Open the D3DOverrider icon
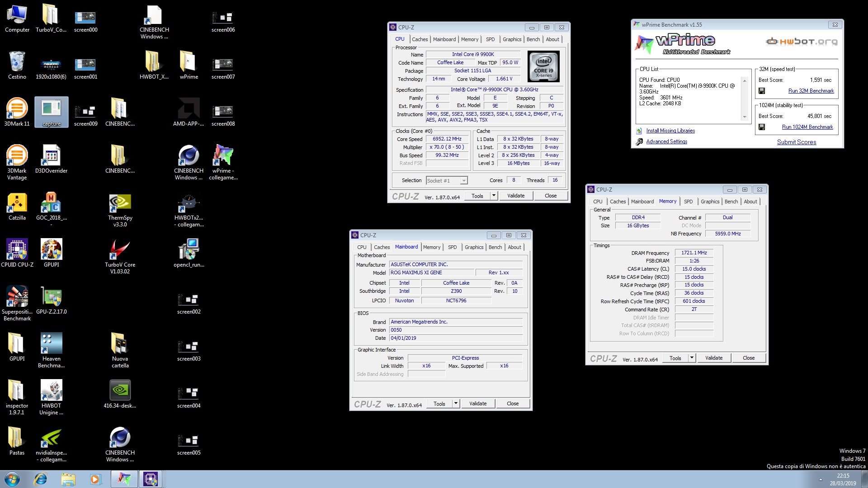The image size is (868, 488). [x=52, y=159]
